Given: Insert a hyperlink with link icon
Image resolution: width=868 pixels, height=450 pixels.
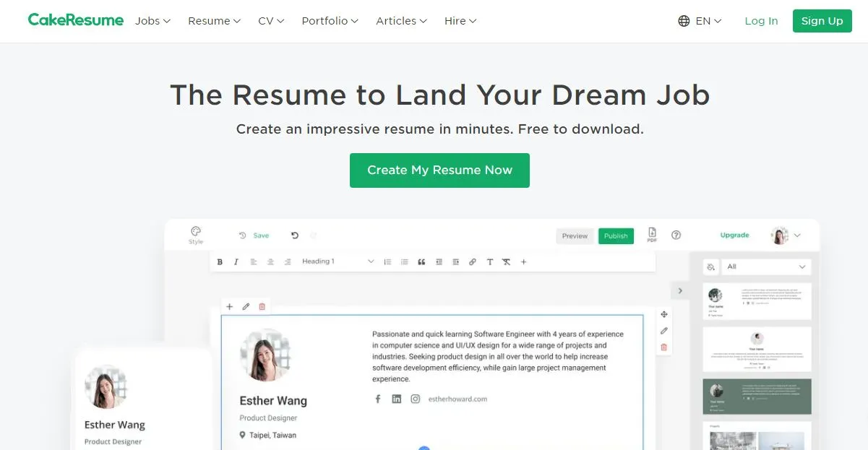Looking at the screenshot, I should pyautogui.click(x=473, y=262).
